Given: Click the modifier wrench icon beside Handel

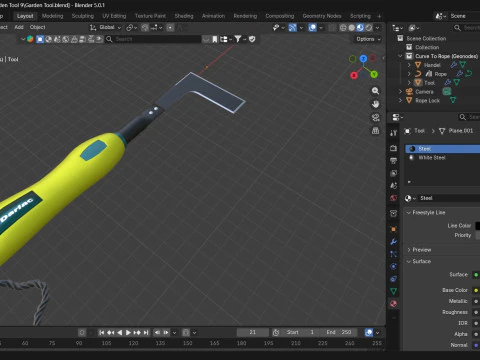Looking at the screenshot, I should [454, 65].
